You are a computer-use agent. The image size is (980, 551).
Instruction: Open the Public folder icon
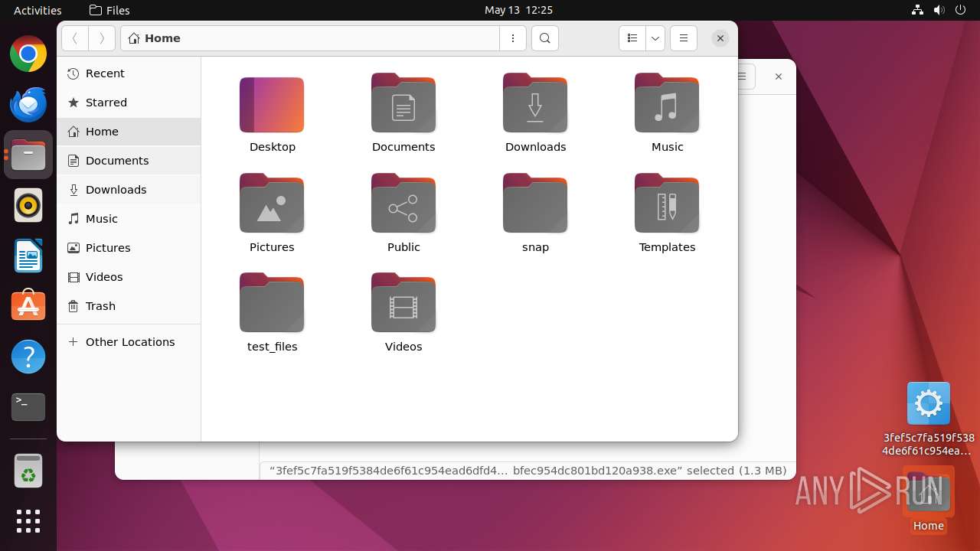coord(403,204)
